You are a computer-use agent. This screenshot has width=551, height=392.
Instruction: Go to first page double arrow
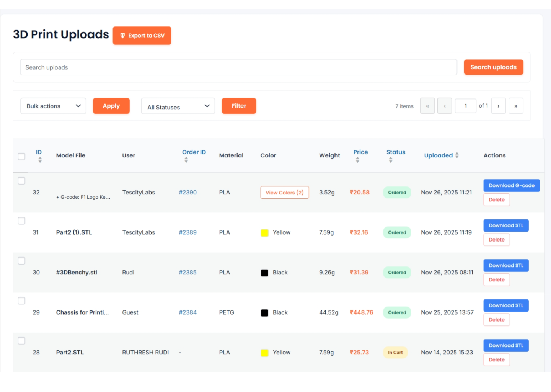pyautogui.click(x=427, y=106)
